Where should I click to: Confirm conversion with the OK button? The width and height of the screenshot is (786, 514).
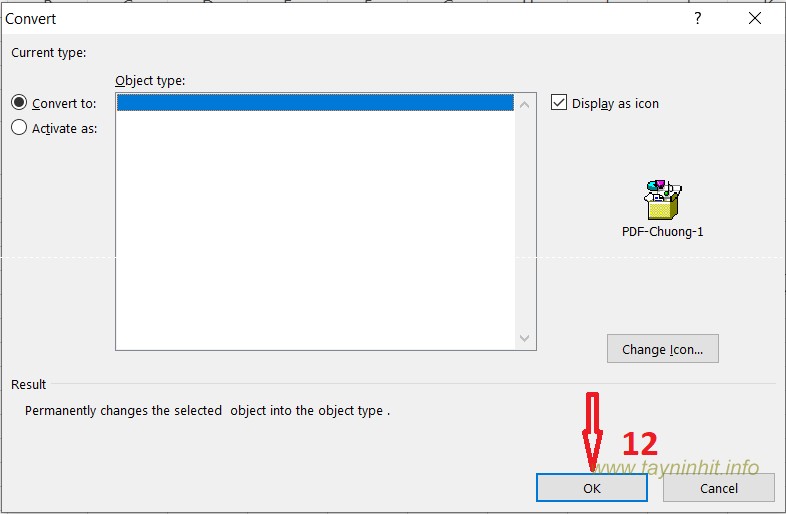click(x=592, y=488)
